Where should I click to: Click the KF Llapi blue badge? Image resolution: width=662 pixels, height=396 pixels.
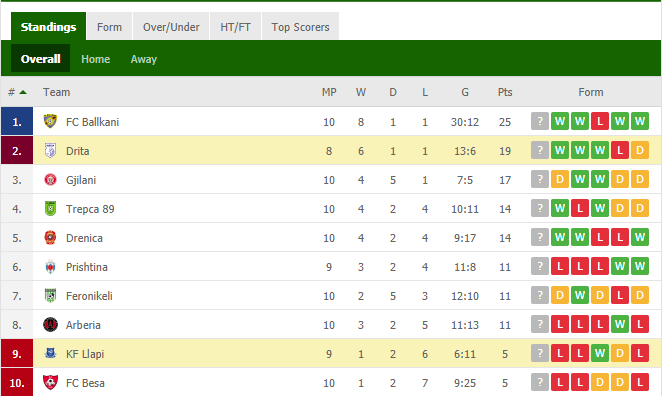tap(50, 353)
